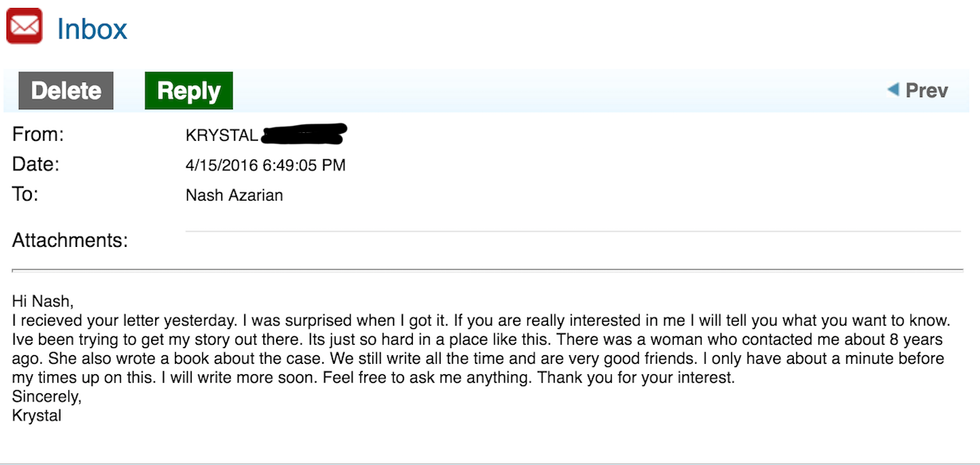
Task: Select the Date: field label
Action: [36, 165]
